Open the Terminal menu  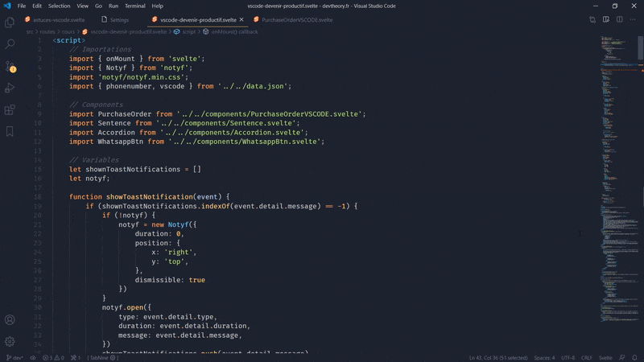(135, 6)
